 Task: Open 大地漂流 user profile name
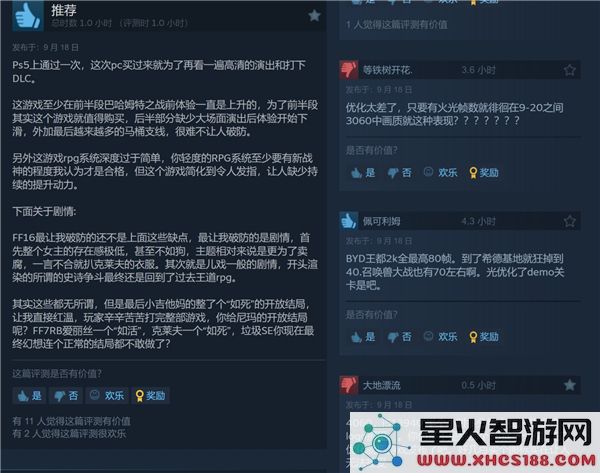point(382,385)
